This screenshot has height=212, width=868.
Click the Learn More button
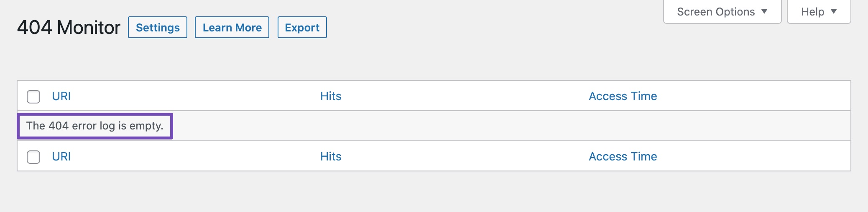pyautogui.click(x=232, y=27)
